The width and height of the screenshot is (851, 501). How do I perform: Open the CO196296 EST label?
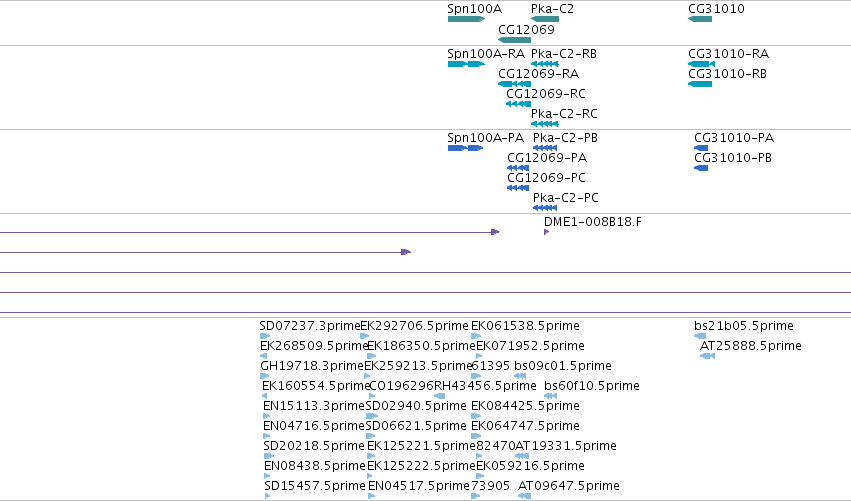click(x=402, y=386)
